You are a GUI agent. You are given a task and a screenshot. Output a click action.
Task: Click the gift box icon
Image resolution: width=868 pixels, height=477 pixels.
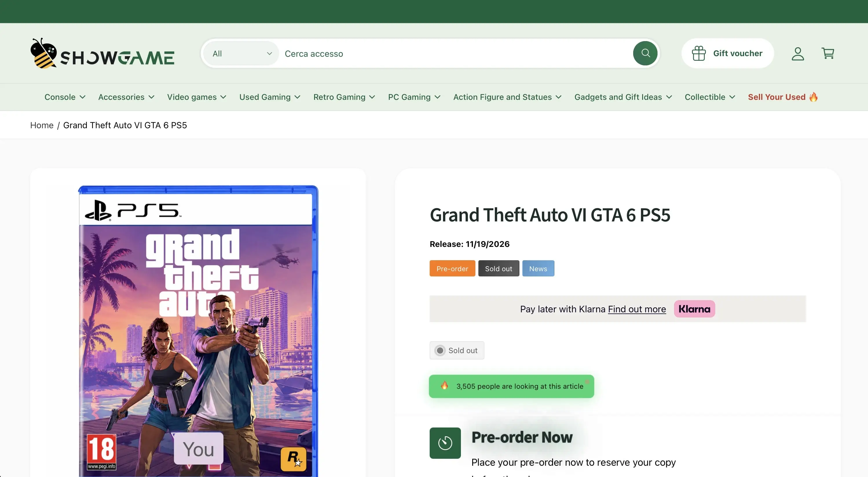[x=699, y=53]
